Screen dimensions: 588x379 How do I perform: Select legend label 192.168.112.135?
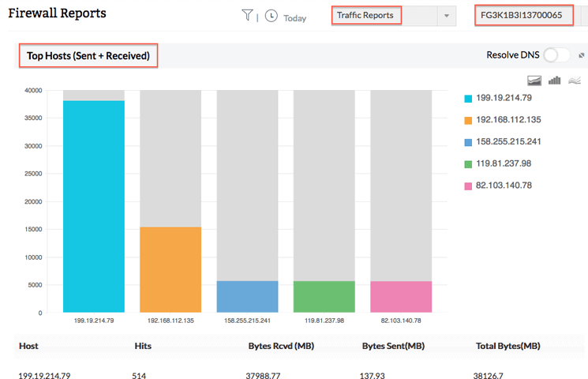point(508,120)
